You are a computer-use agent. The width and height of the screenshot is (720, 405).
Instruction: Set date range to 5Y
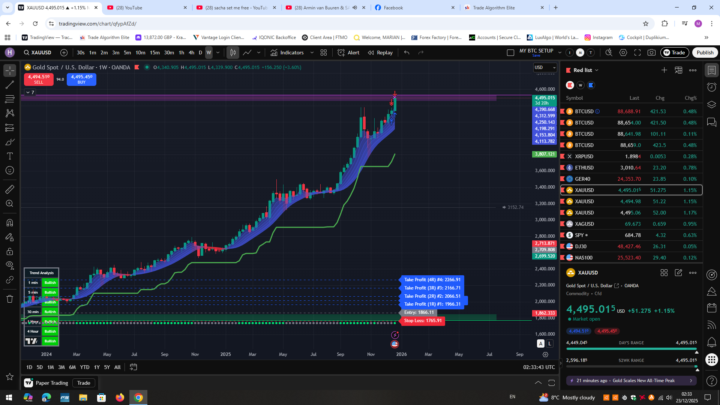coord(107,367)
